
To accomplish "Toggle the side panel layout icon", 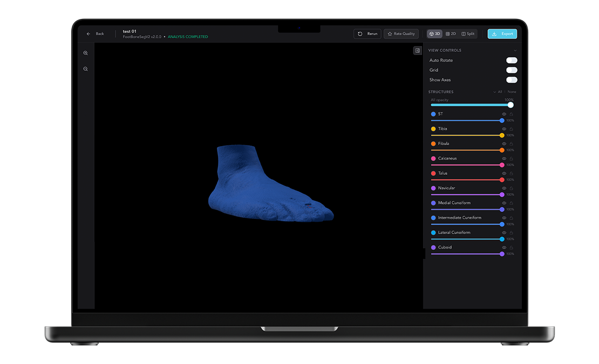I will coord(418,50).
